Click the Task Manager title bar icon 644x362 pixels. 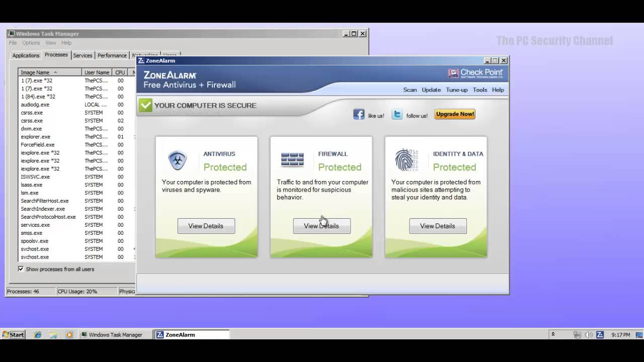tap(11, 34)
